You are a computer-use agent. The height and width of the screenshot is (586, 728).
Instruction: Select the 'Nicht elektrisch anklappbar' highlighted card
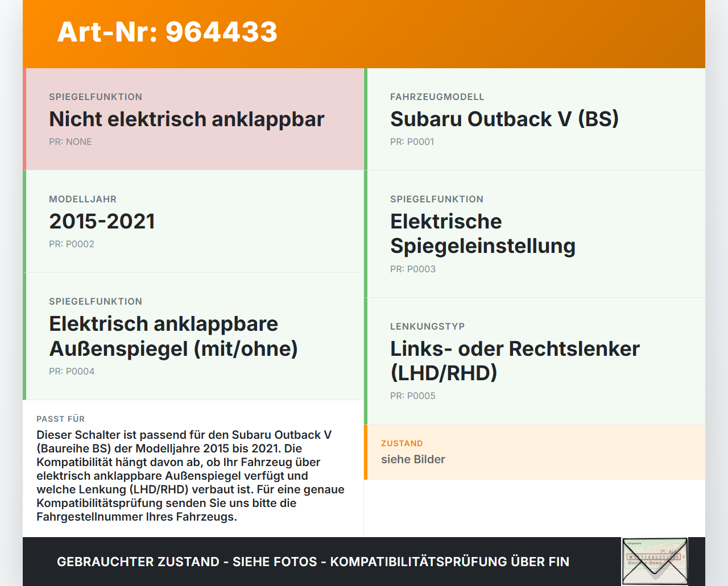point(193,119)
